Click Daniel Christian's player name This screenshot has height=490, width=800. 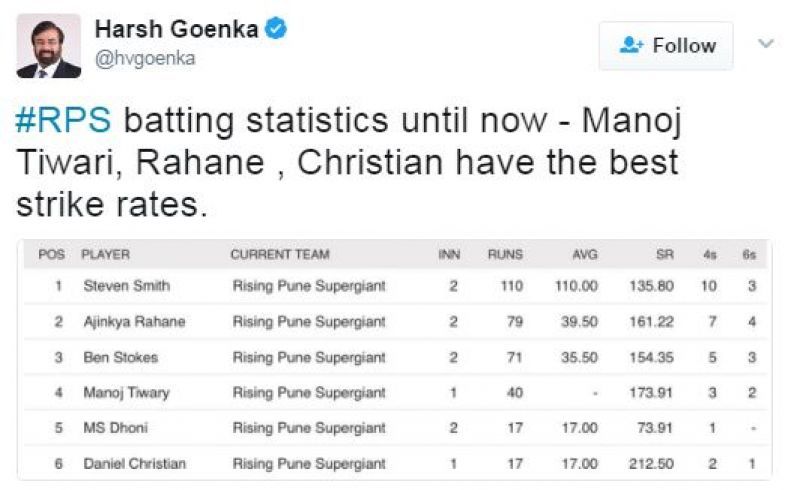(x=135, y=463)
